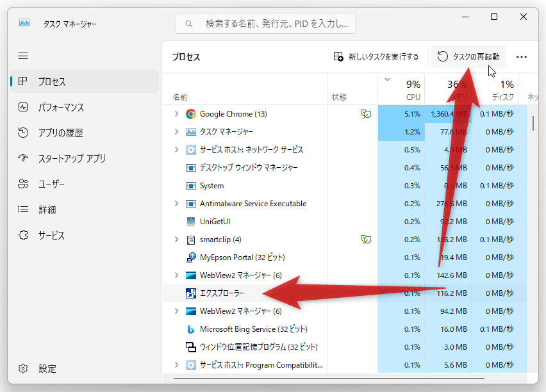The height and width of the screenshot is (392, 546).
Task: Click the MyEpson Portal process icon
Action: (x=191, y=257)
